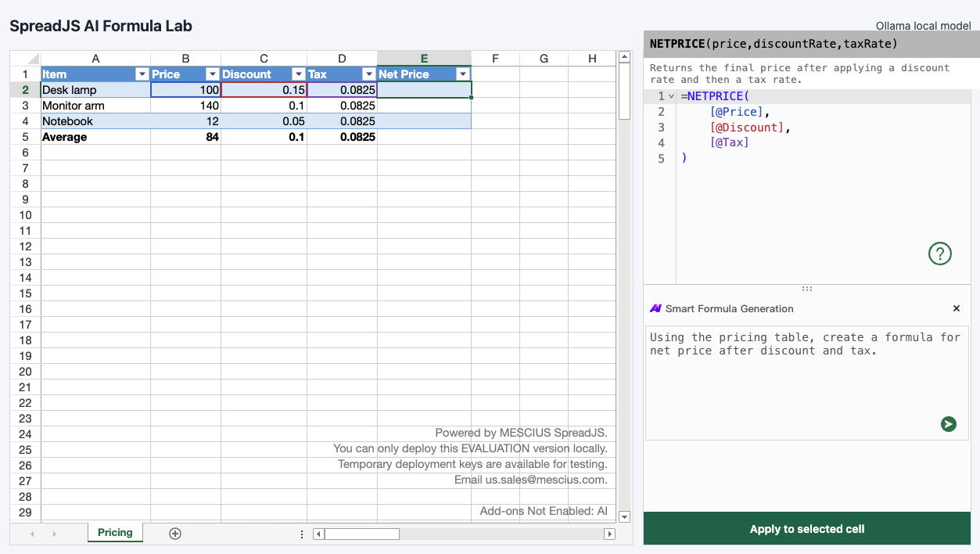This screenshot has width=980, height=554.
Task: Click [@Discount] in formula editor
Action: point(746,128)
